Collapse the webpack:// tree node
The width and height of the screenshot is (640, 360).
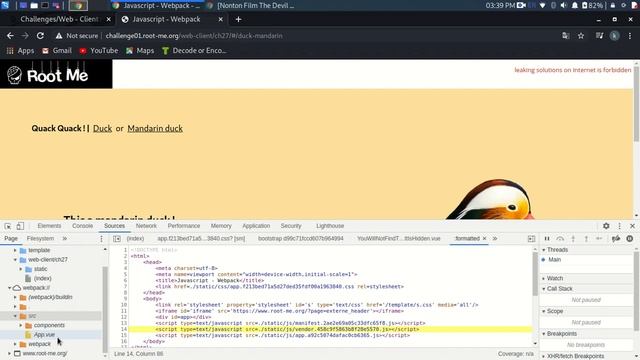pyautogui.click(x=9, y=288)
